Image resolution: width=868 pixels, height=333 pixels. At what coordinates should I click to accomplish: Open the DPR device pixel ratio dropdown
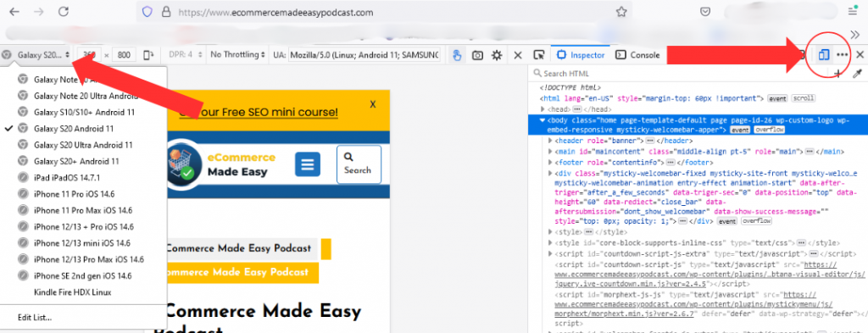[186, 55]
